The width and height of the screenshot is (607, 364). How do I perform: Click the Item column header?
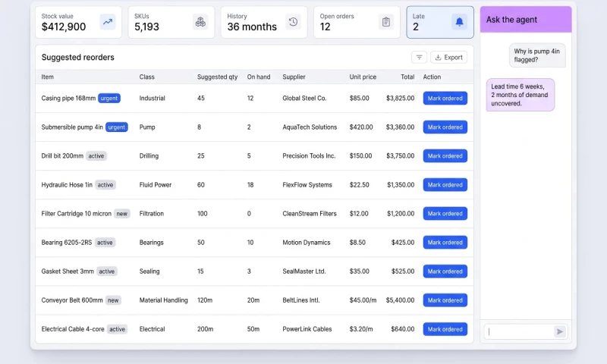pyautogui.click(x=48, y=77)
